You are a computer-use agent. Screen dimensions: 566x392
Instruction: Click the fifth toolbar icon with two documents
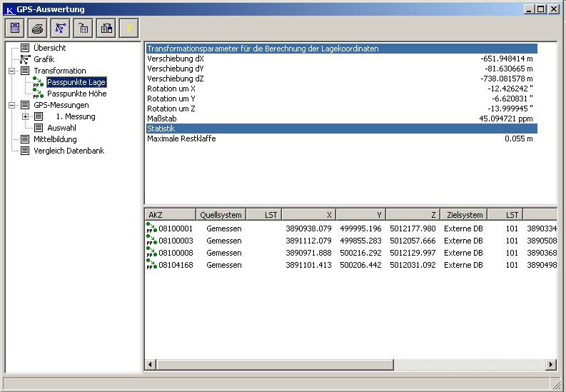point(106,28)
